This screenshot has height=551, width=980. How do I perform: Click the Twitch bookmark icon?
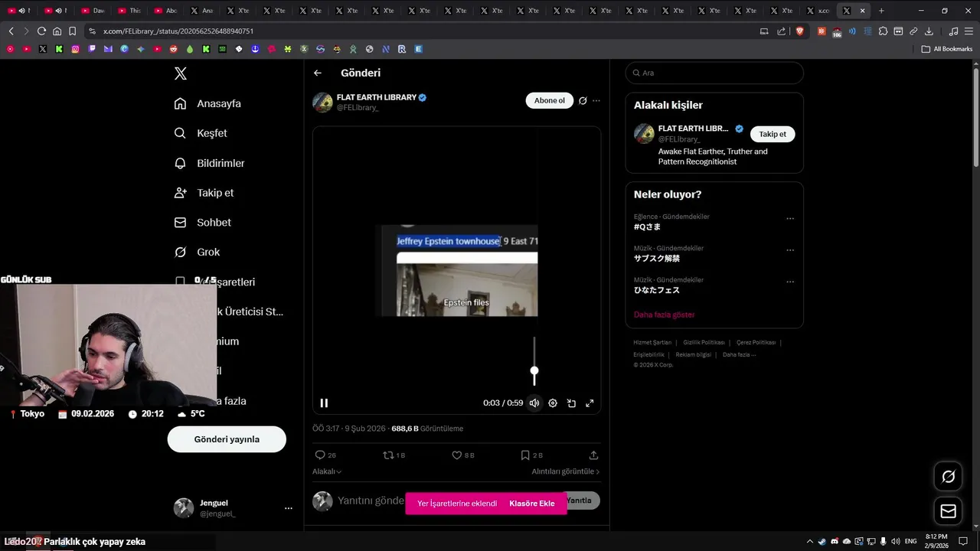(92, 49)
